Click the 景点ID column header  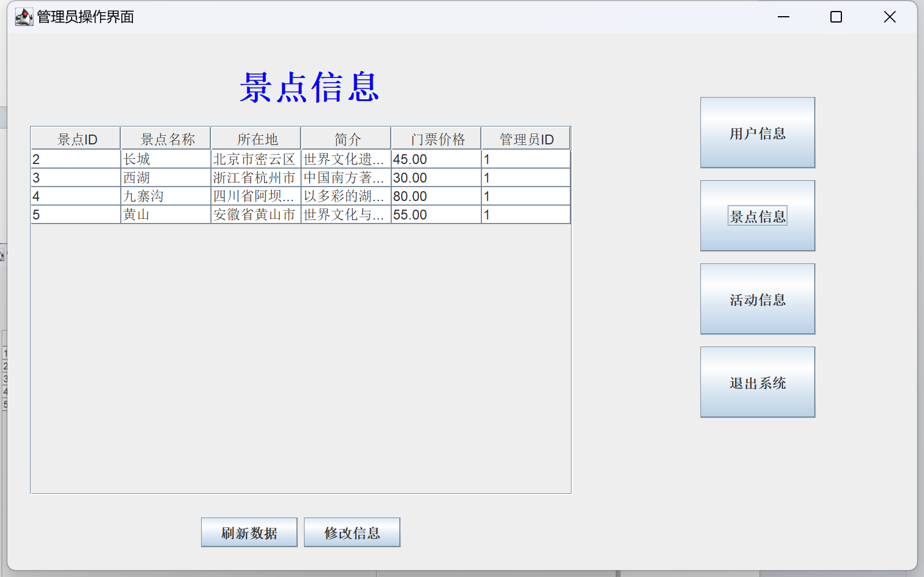tap(76, 139)
